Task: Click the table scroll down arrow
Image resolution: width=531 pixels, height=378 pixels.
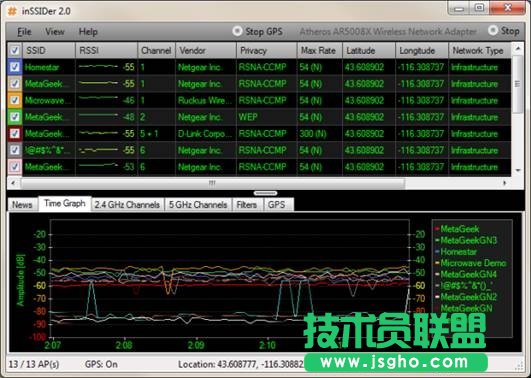Action: [517, 171]
